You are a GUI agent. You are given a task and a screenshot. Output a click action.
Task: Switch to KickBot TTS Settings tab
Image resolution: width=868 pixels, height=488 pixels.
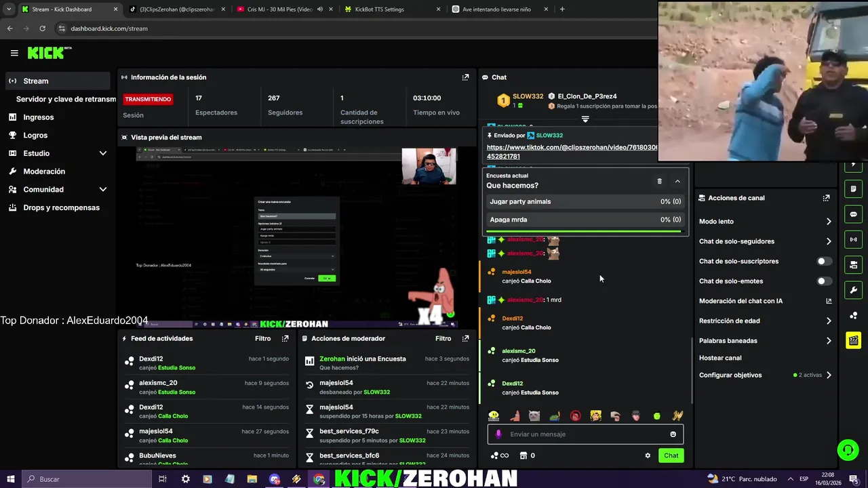tap(392, 9)
